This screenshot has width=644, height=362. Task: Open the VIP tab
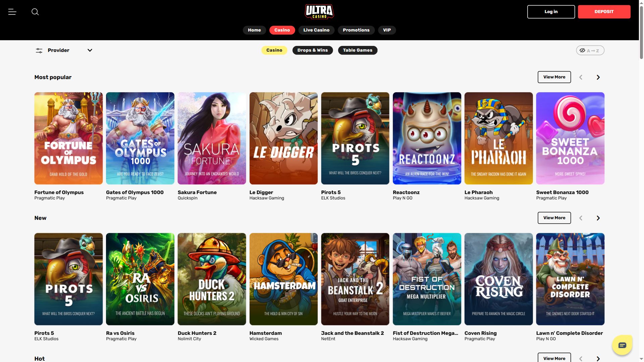(387, 30)
